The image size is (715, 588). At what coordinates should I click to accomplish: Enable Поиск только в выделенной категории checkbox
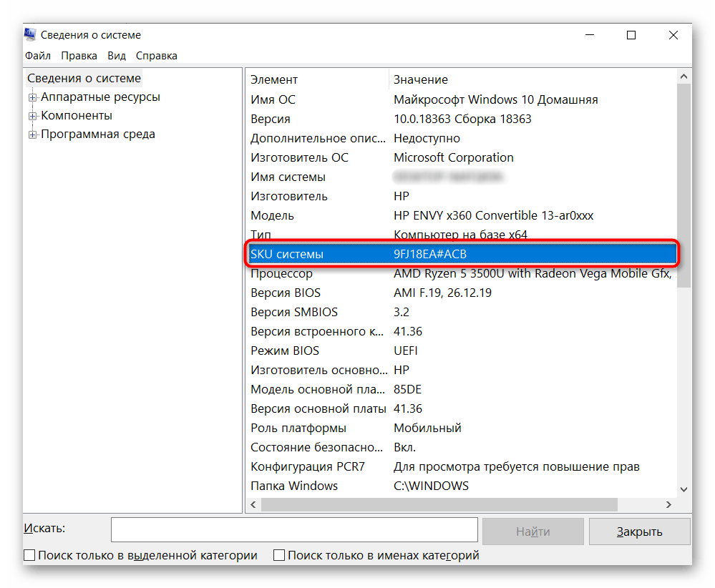[x=30, y=555]
